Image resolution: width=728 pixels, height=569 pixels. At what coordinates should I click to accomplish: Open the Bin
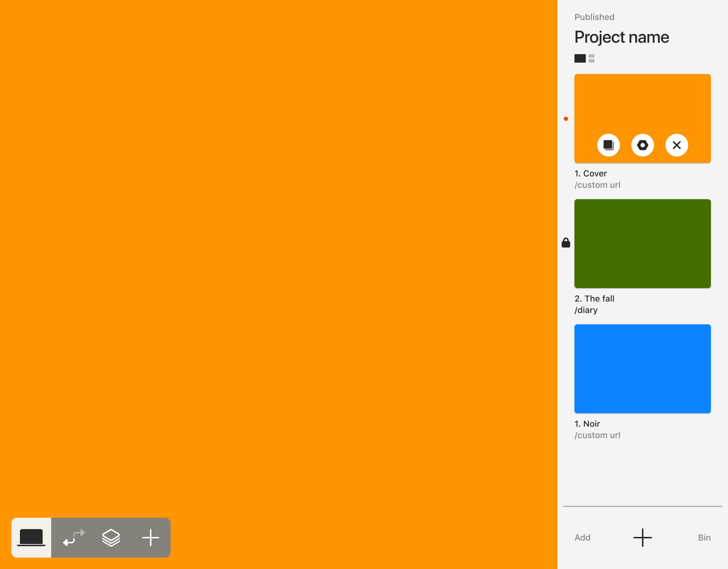pyautogui.click(x=704, y=537)
